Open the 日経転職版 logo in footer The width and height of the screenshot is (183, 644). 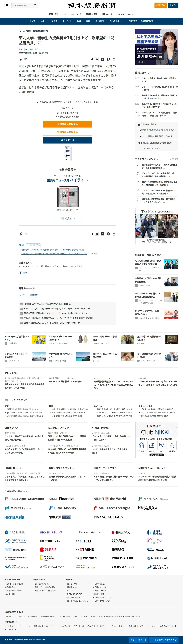pos(15,532)
